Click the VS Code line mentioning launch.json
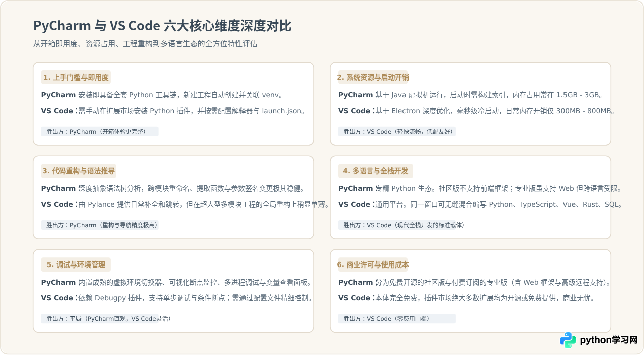Image resolution: width=644 pixels, height=355 pixels. [174, 111]
